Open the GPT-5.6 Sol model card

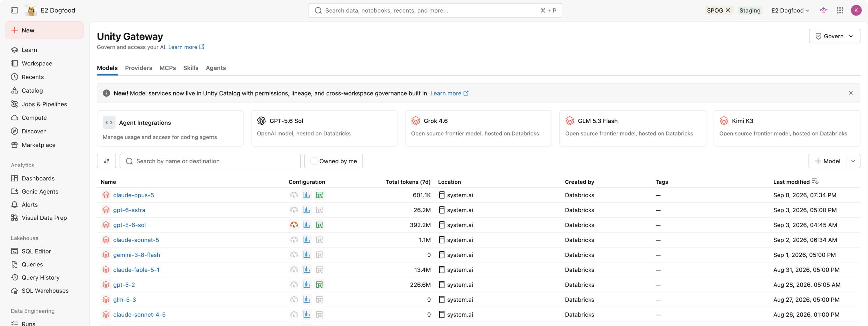pyautogui.click(x=324, y=128)
